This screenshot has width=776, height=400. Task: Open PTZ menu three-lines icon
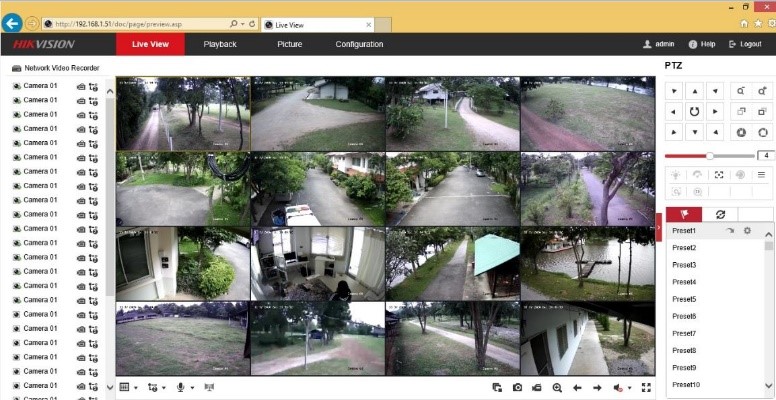coord(762,174)
